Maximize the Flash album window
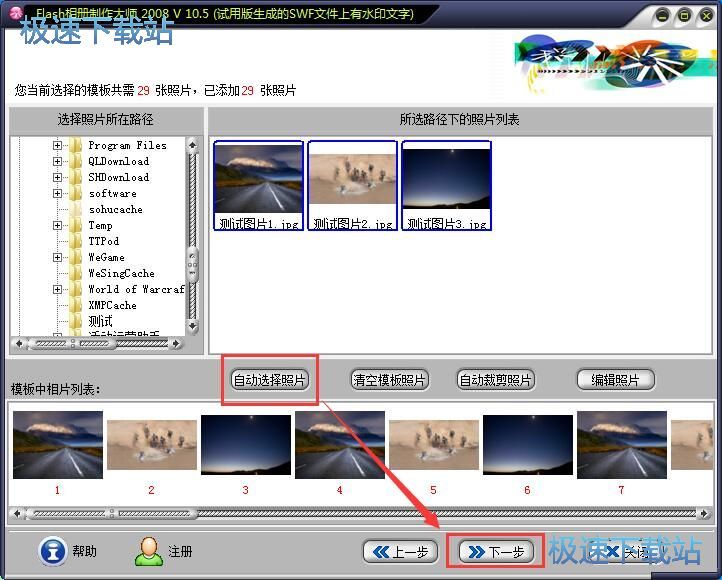This screenshot has width=722, height=580. click(684, 16)
